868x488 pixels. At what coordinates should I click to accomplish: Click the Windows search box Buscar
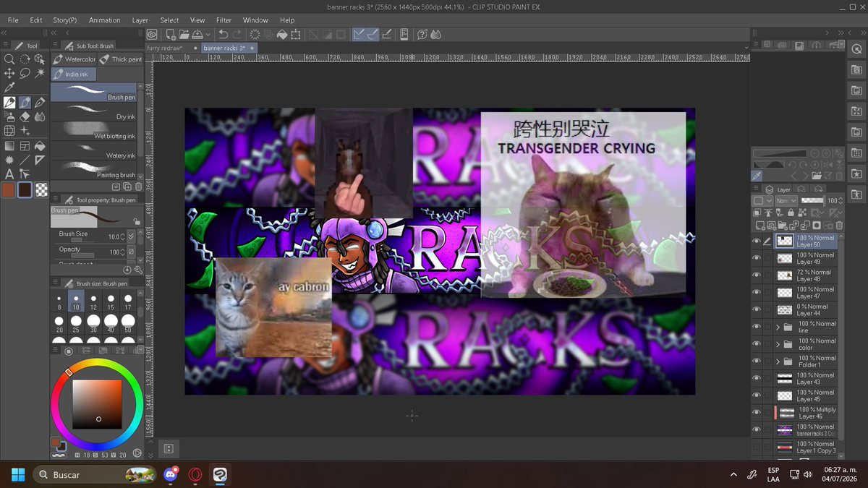point(96,475)
